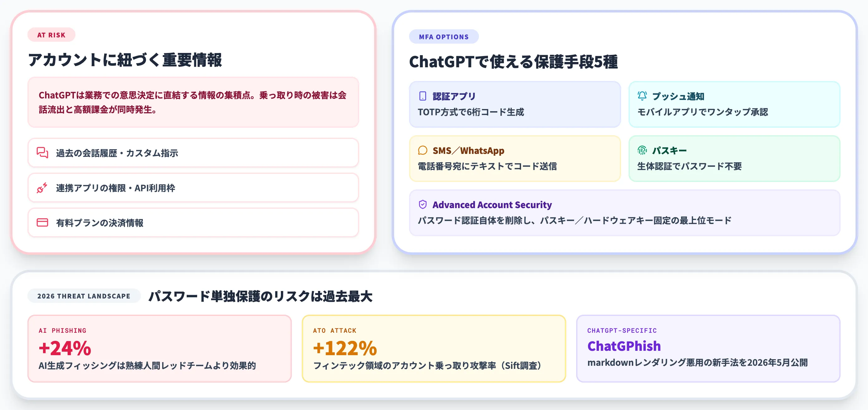Click the text 電話番号宛にテキストでコード送信
868x410 pixels.
pyautogui.click(x=487, y=166)
